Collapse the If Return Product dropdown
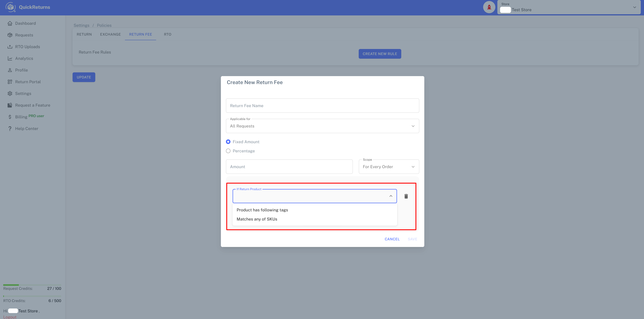 pyautogui.click(x=391, y=196)
